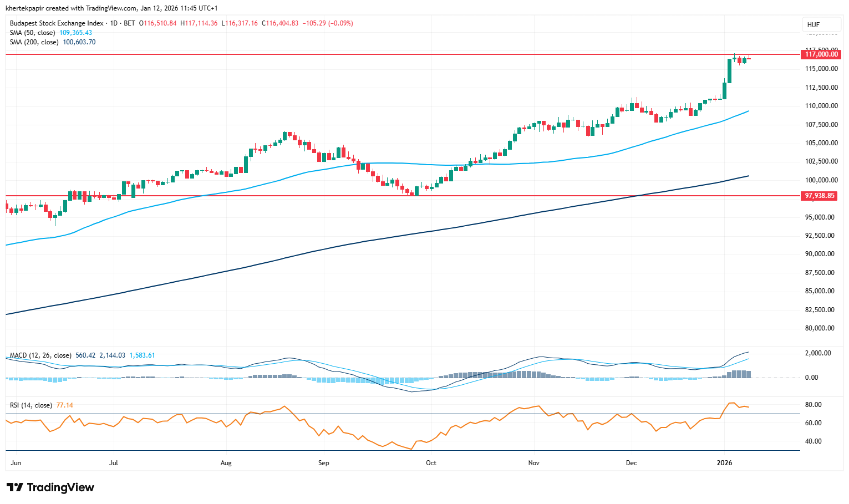Click the 80.00 level on the RSI scale
This screenshot has height=504, width=849.
(x=814, y=405)
